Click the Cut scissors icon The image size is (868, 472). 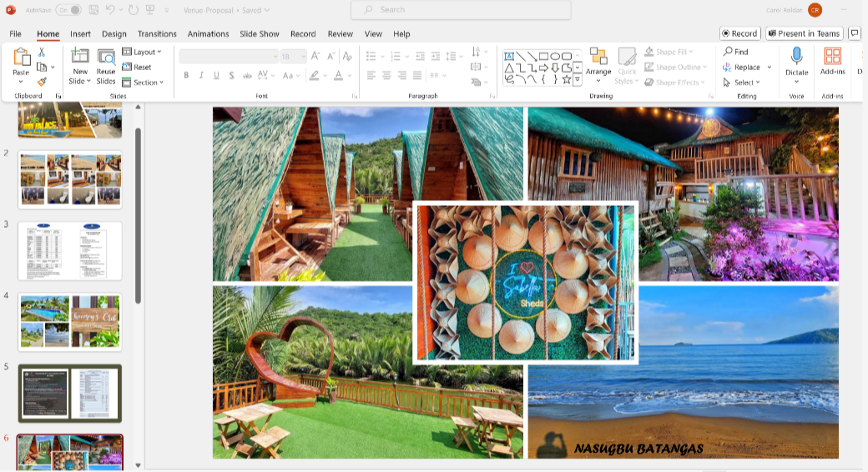click(42, 53)
